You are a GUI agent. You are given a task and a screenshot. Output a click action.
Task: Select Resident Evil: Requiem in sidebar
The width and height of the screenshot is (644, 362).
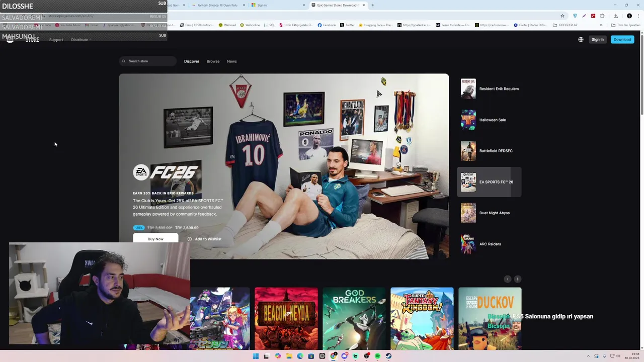tap(489, 88)
